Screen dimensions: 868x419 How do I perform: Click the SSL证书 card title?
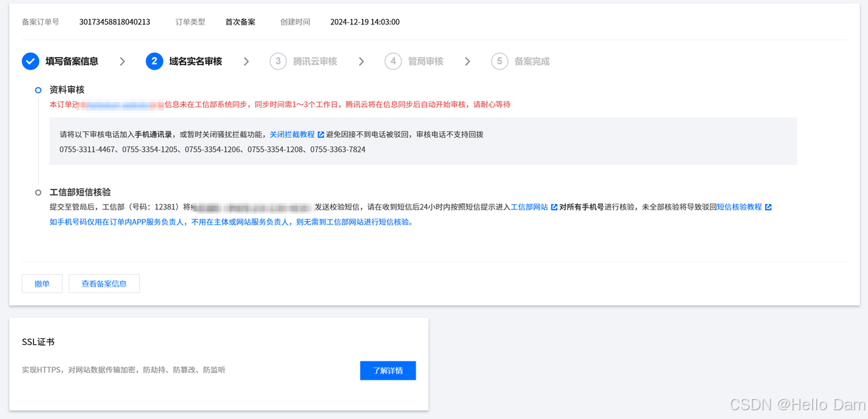click(x=38, y=342)
